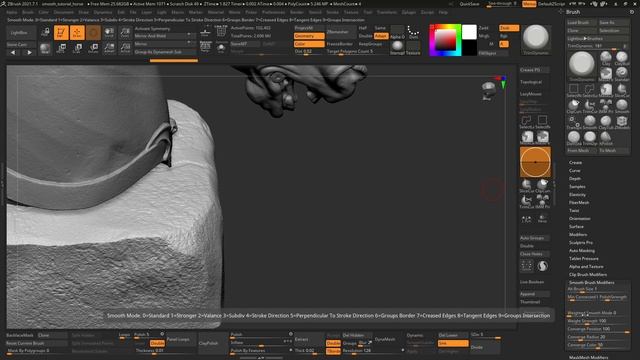Toggle the Adapt option for ZRemesher
Screen dimensions: 640x360
pos(380,36)
